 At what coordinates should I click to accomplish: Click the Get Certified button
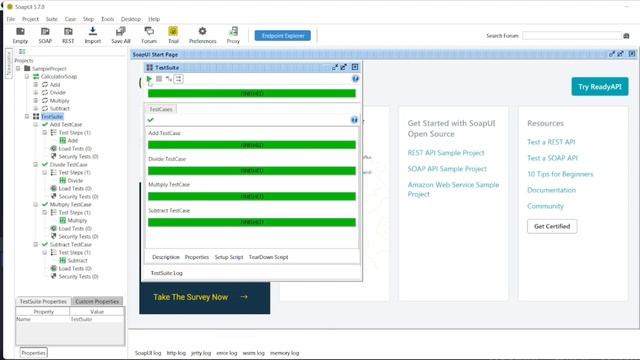click(x=552, y=226)
